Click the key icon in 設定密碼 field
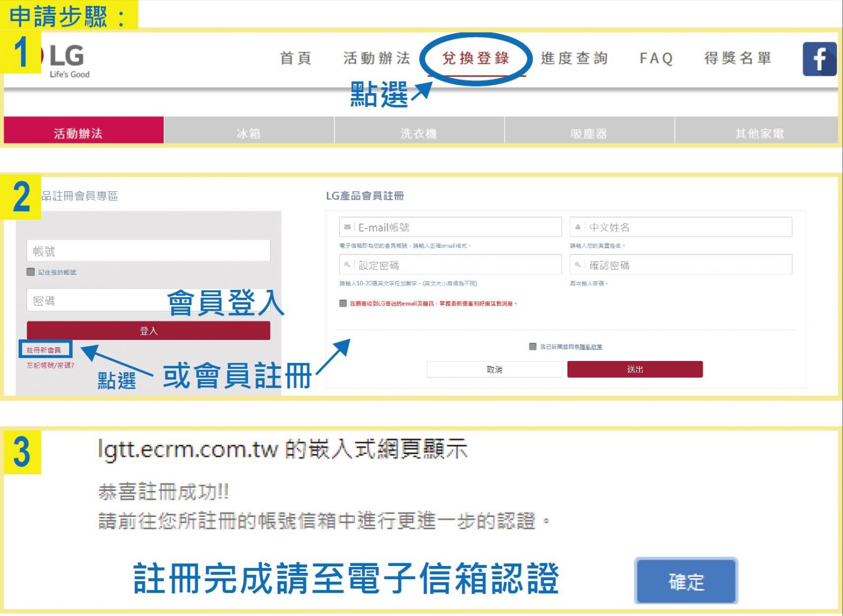The width and height of the screenshot is (843, 616). tap(347, 265)
